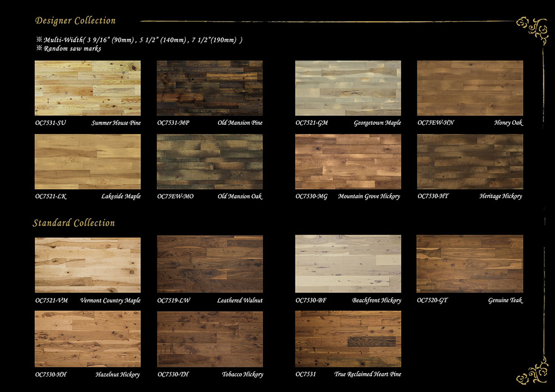Image resolution: width=555 pixels, height=392 pixels.
Task: Select the Georgetown Maple swatch image
Action: [349, 88]
